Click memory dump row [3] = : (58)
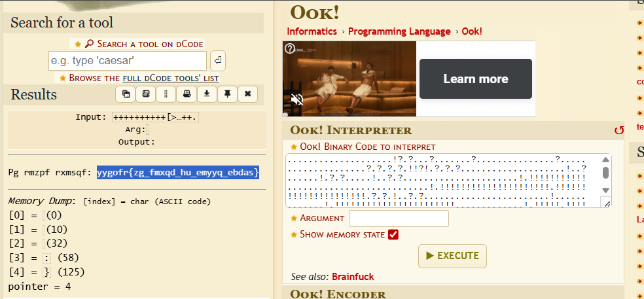The width and height of the screenshot is (644, 299). 43,258
